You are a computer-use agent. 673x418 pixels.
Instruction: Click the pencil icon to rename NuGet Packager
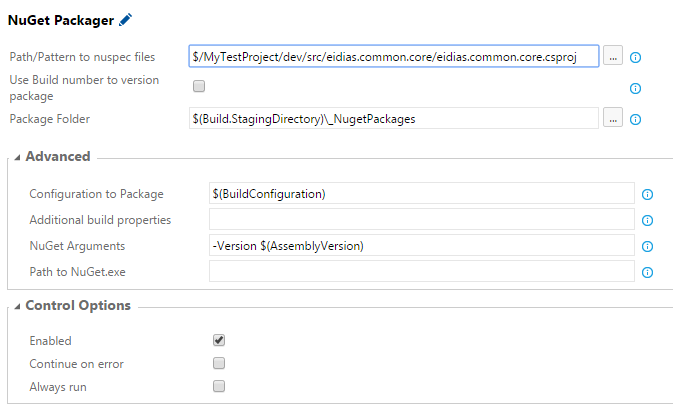point(125,20)
